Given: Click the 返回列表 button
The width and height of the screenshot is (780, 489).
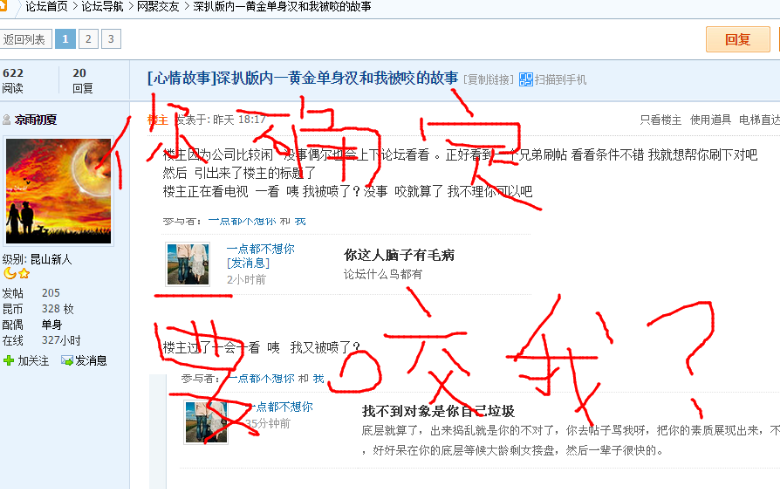Looking at the screenshot, I should pyautogui.click(x=24, y=39).
